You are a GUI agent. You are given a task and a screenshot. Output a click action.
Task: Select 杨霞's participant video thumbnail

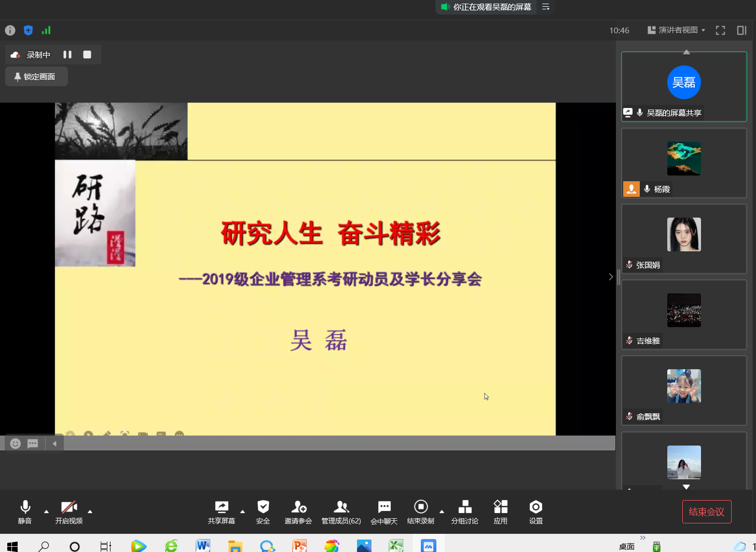(684, 163)
